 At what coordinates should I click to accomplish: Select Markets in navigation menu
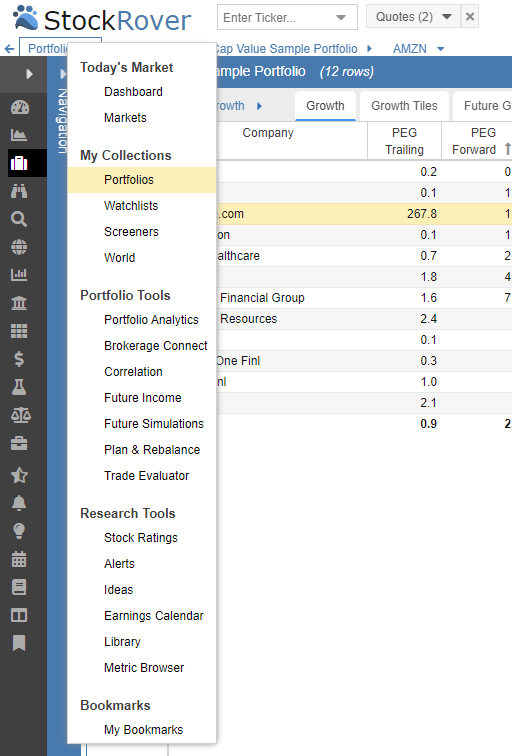[125, 118]
